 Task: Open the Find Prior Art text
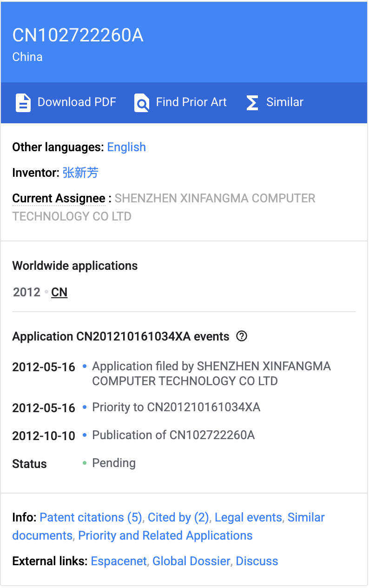pos(191,102)
